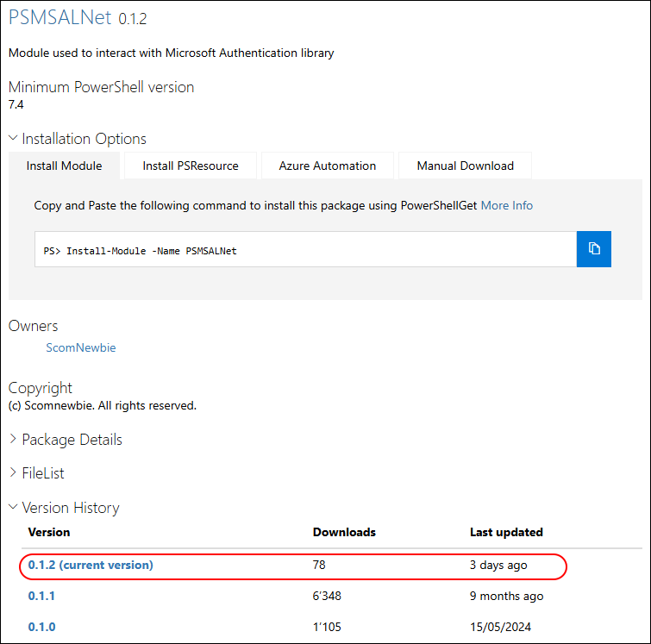Click the '3 days ago' last updated cell
651x644 pixels.
coord(498,565)
